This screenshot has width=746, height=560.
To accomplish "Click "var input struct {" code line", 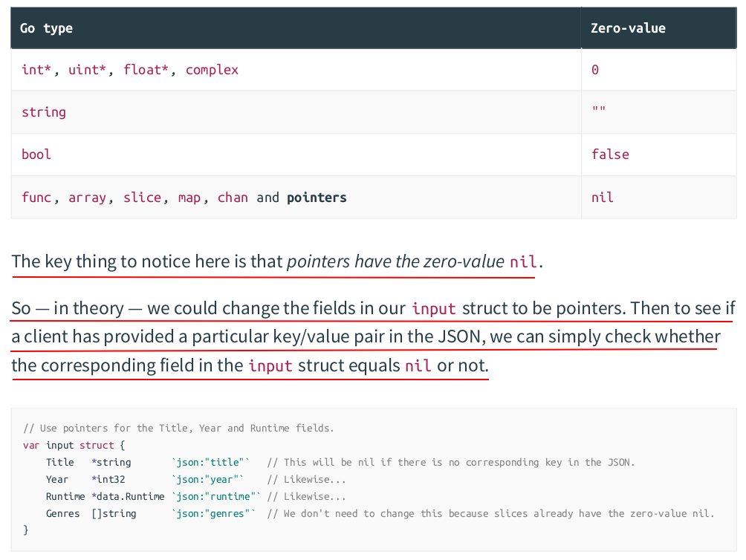I will pos(74,445).
